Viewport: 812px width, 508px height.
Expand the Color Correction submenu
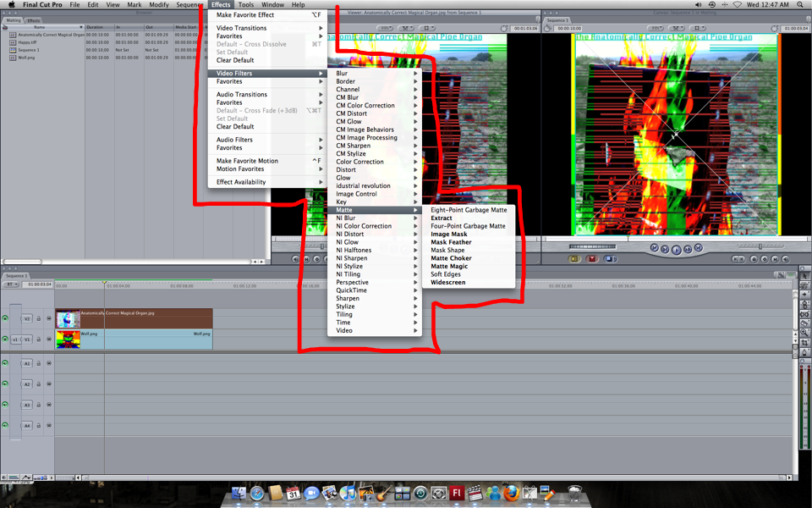(374, 162)
